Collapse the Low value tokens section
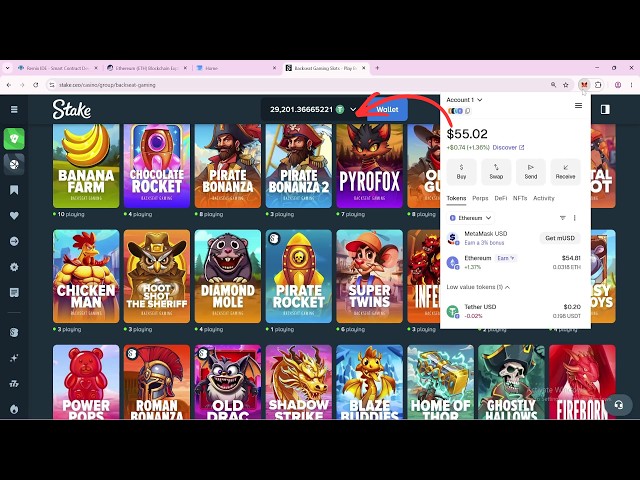Screen dimensions: 640x480 (x=478, y=287)
